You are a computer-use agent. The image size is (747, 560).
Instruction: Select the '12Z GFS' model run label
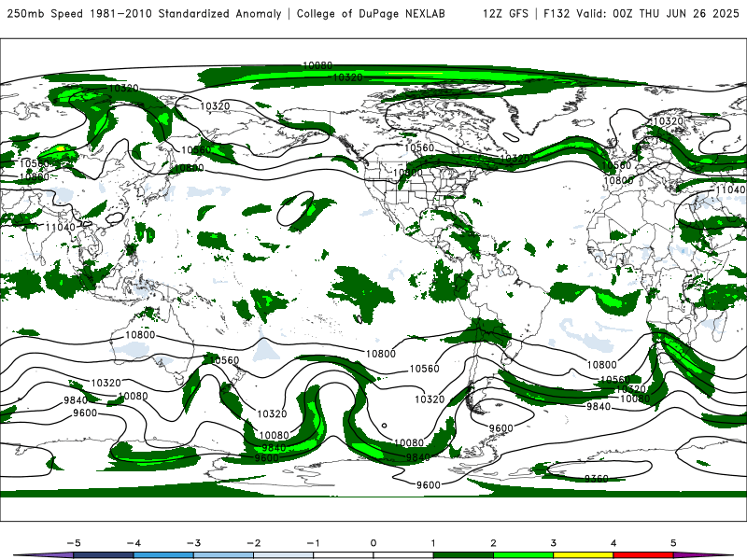[x=505, y=14]
